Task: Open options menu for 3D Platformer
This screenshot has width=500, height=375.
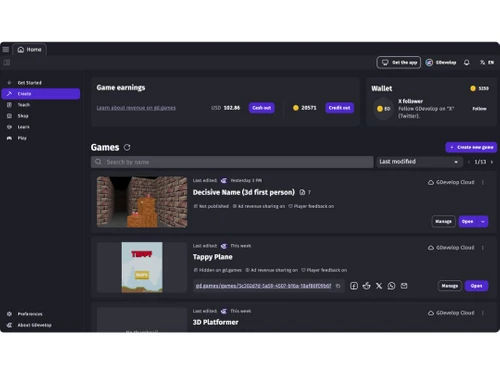Action: (483, 313)
